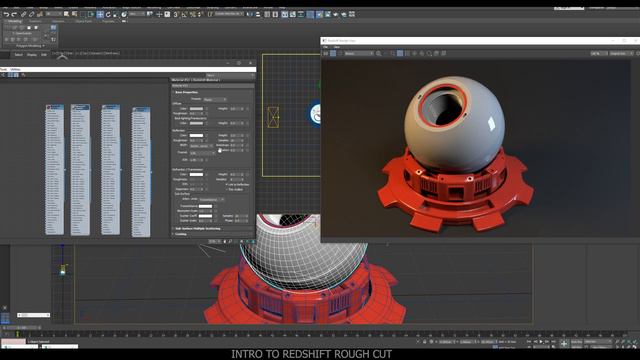The width and height of the screenshot is (640, 360).
Task: Click the map button beside Diffuse Color
Action: tap(207, 109)
